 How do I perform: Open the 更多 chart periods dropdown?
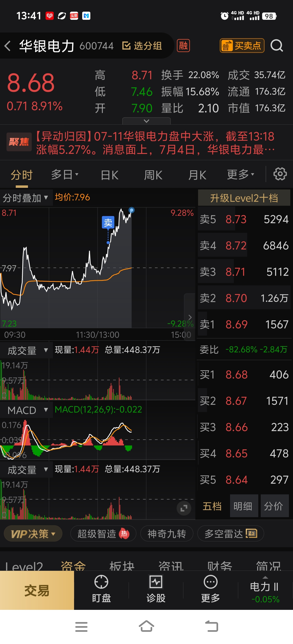tap(241, 175)
